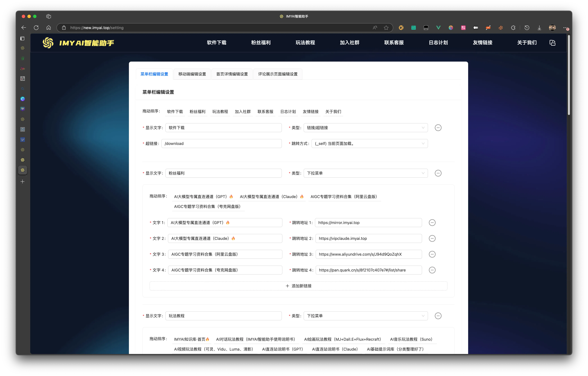
Task: Focus 显示文字 field containing 玩法教程
Action: pos(223,316)
